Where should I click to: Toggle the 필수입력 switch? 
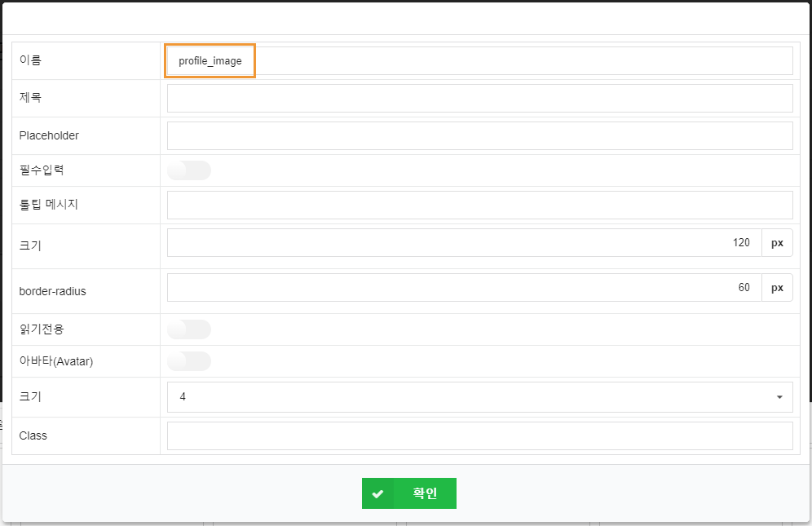coord(188,170)
